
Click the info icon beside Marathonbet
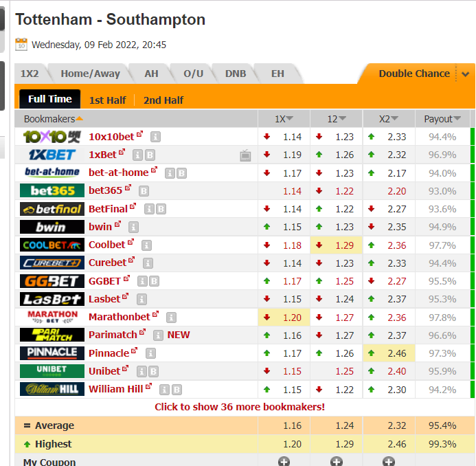171,318
